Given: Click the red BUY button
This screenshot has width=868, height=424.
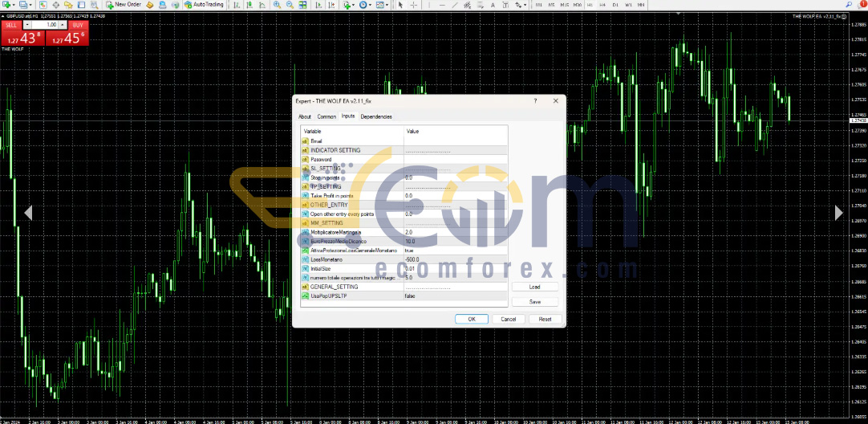Looking at the screenshot, I should tap(78, 25).
